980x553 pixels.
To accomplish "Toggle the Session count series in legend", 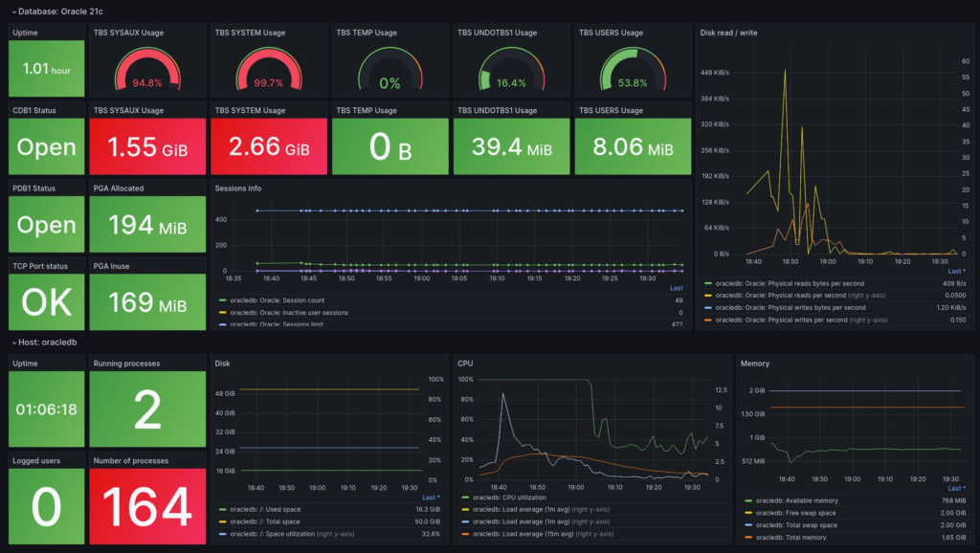I will (x=278, y=300).
